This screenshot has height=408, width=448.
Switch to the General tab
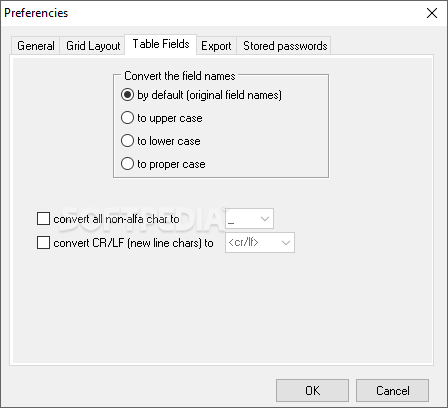coord(35,46)
